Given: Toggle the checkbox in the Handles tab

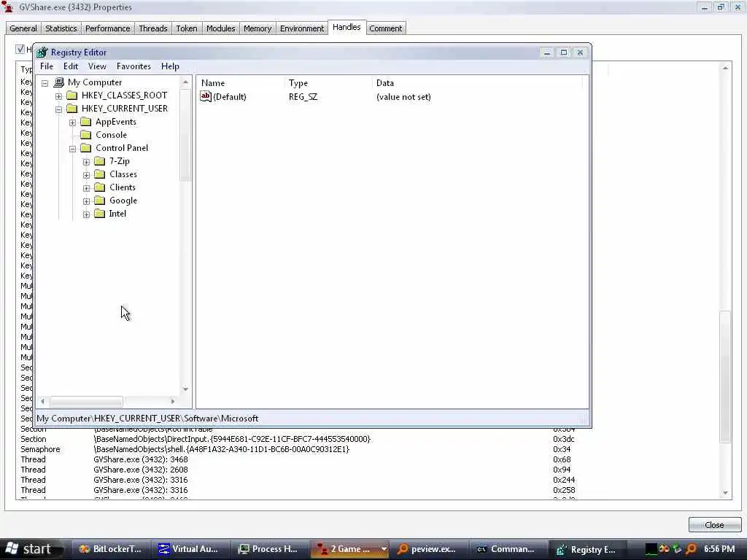Looking at the screenshot, I should point(20,49).
